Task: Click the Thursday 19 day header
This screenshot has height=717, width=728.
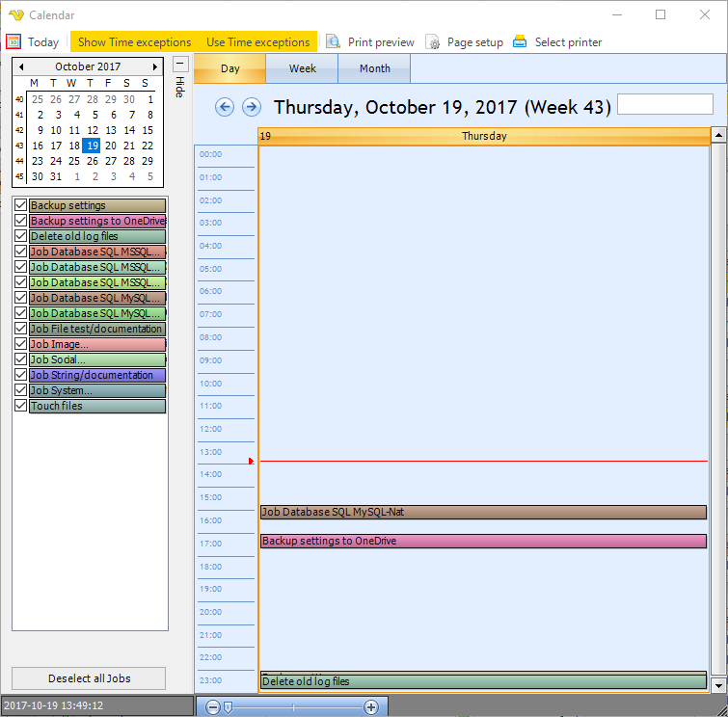Action: (484, 136)
